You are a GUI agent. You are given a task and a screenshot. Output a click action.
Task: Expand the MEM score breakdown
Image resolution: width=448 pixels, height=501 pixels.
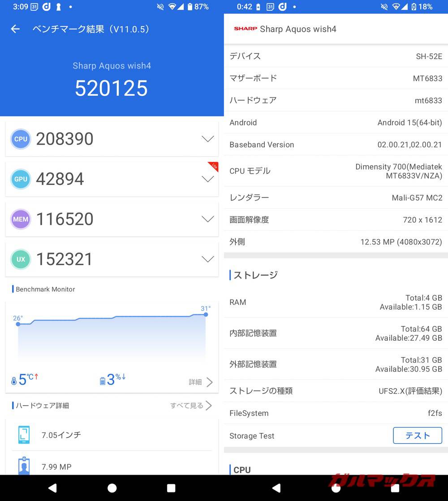(x=207, y=219)
